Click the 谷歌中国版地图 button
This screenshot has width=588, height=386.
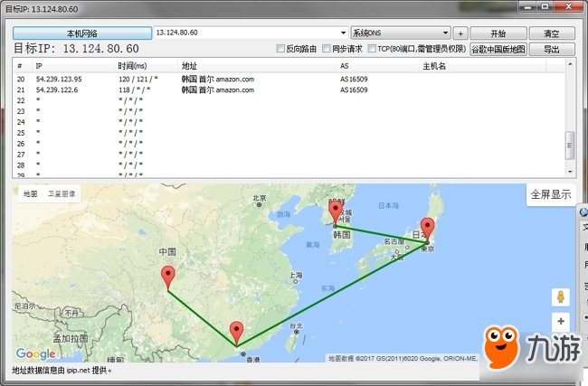498,49
